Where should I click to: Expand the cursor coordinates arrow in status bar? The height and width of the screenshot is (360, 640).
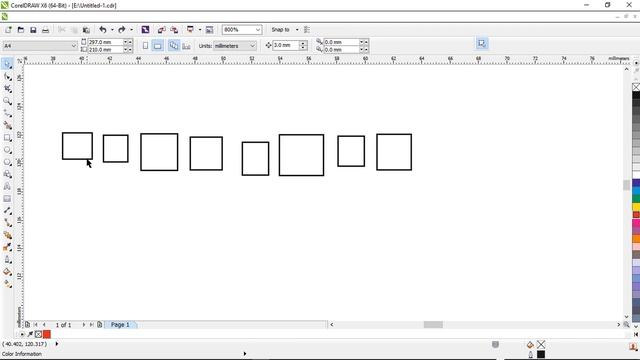pyautogui.click(x=57, y=344)
